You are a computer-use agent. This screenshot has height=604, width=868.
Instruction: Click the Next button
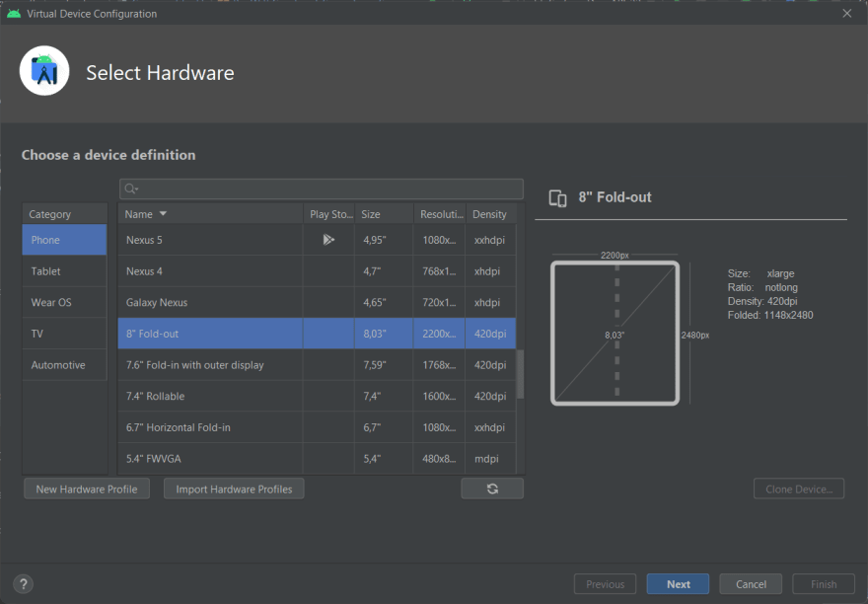click(x=679, y=584)
